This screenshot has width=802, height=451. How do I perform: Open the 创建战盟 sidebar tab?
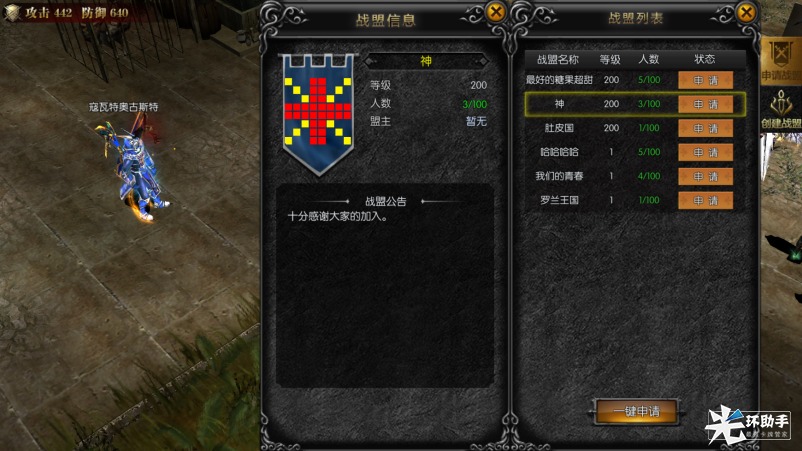(x=781, y=109)
